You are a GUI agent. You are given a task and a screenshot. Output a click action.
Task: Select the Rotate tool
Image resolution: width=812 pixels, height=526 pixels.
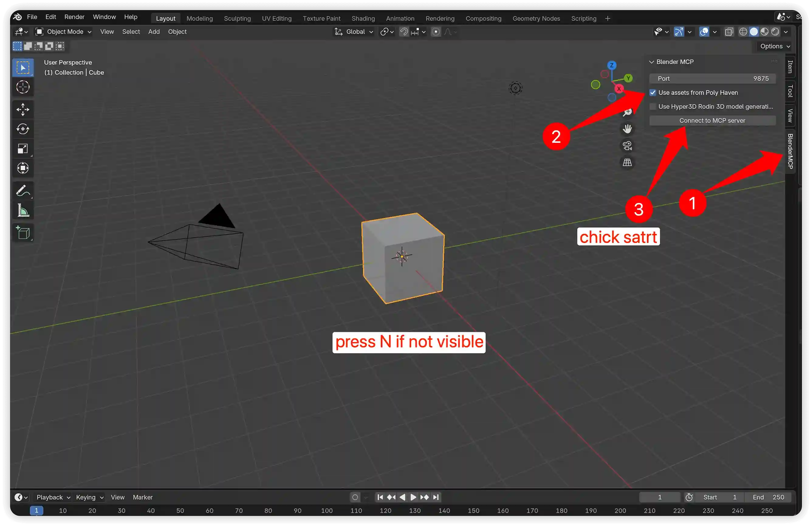click(23, 129)
